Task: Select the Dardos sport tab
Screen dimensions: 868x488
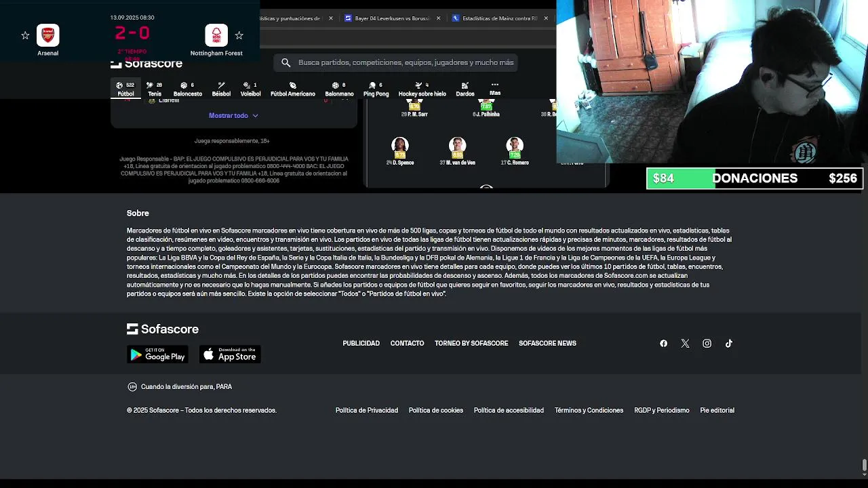Action: (465, 89)
